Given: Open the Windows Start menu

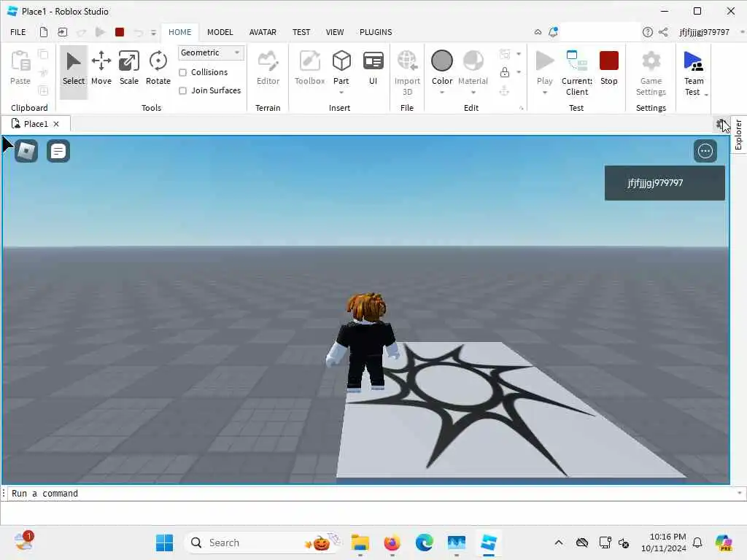Looking at the screenshot, I should tap(165, 542).
